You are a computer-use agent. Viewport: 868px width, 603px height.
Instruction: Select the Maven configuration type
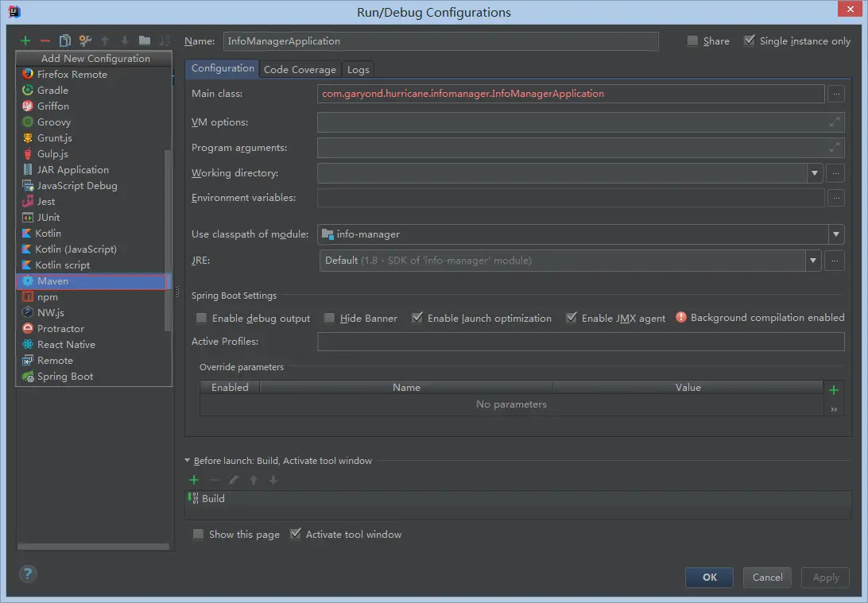pos(91,281)
